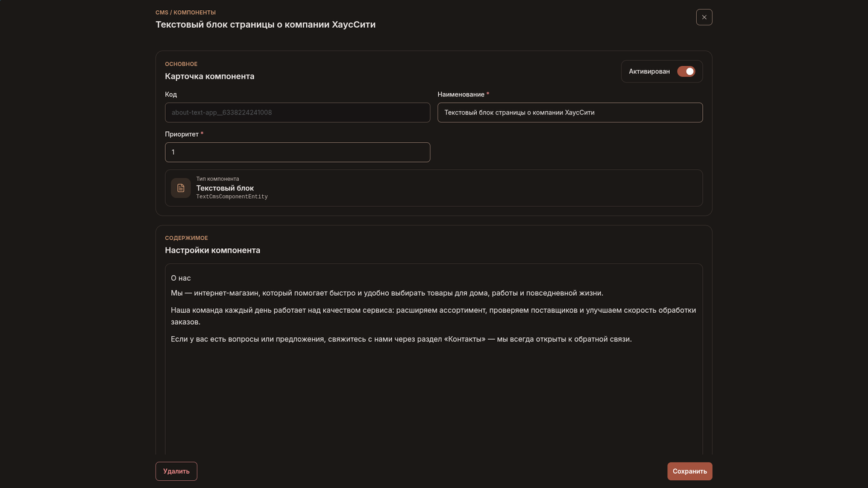Click the text block document icon

[181, 188]
